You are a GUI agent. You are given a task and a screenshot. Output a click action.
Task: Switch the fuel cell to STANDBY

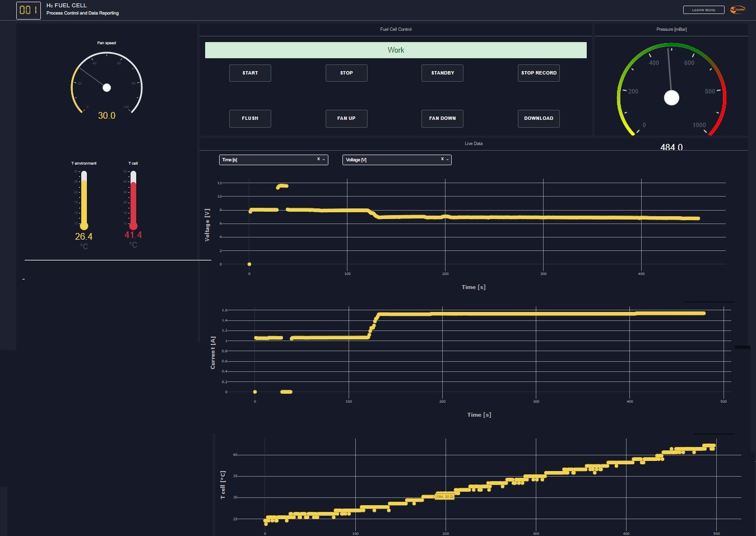point(442,73)
